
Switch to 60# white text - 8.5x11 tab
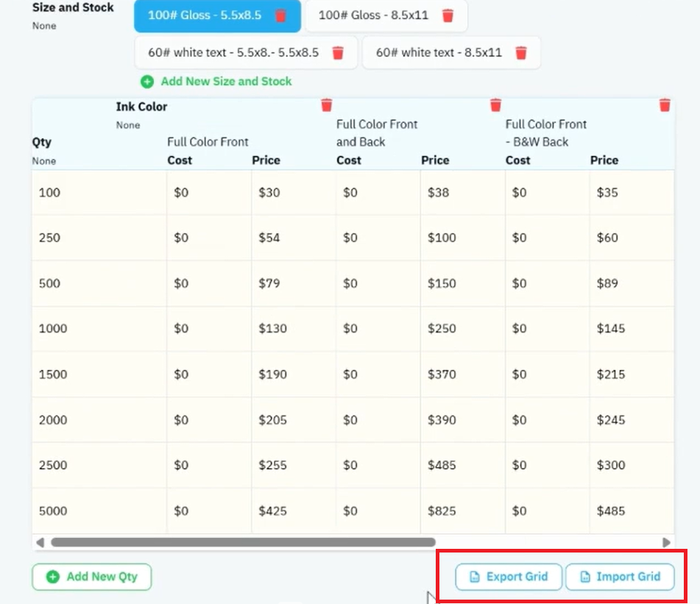pyautogui.click(x=439, y=53)
